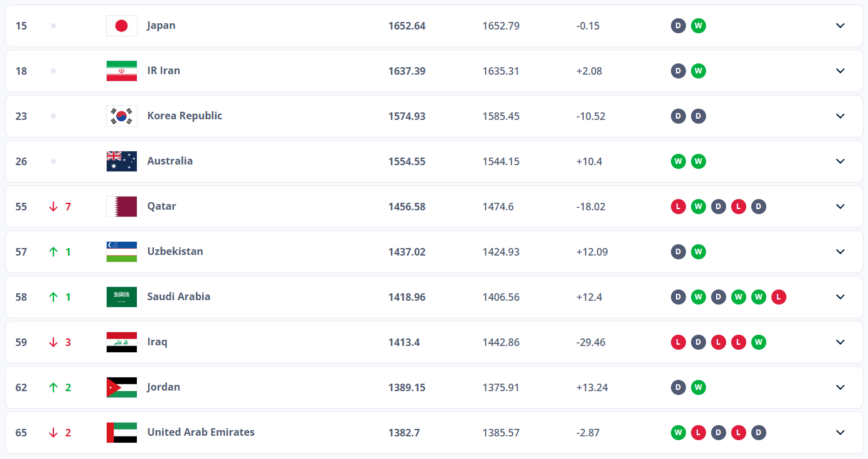Click the Qatar flag icon
868x459 pixels.
(x=122, y=207)
